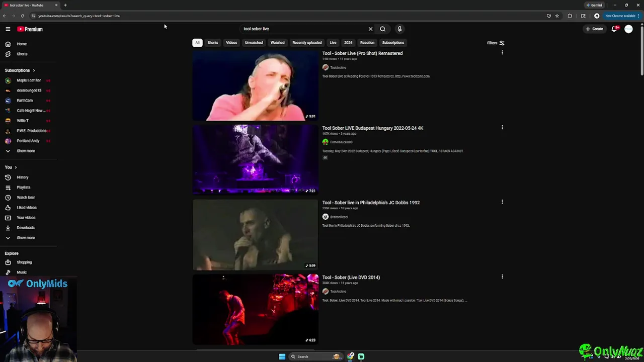644x362 pixels.
Task: Clear the search box with the X
Action: pos(370,29)
